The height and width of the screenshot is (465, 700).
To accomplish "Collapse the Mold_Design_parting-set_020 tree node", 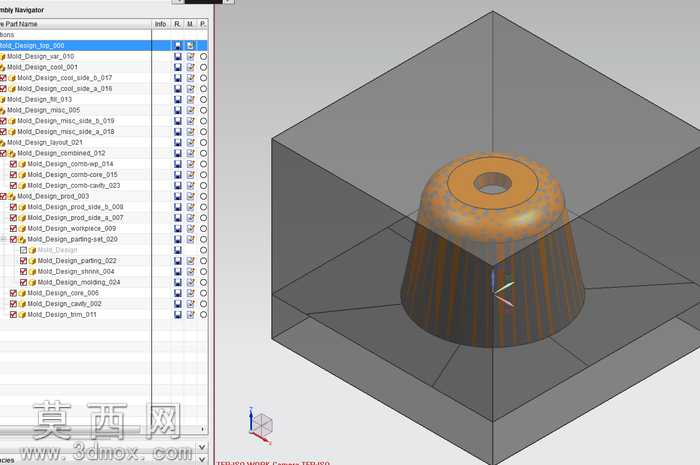I will click(4, 239).
